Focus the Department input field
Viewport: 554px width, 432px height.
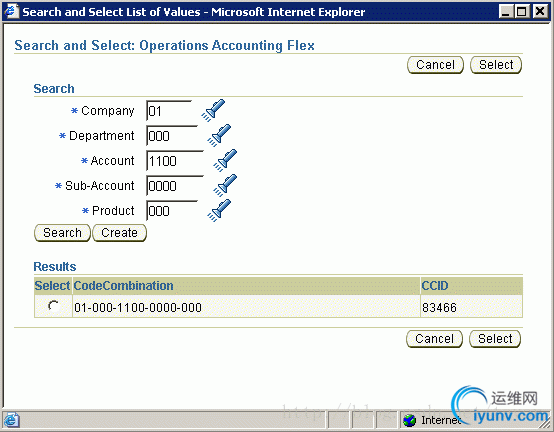(172, 136)
